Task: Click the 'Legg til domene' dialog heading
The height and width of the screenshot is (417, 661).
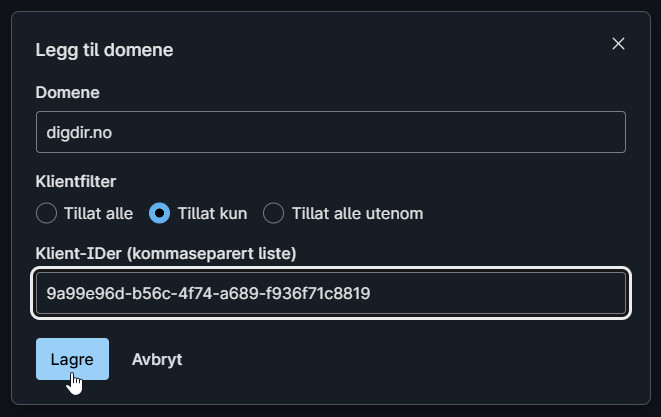Action: coord(104,49)
